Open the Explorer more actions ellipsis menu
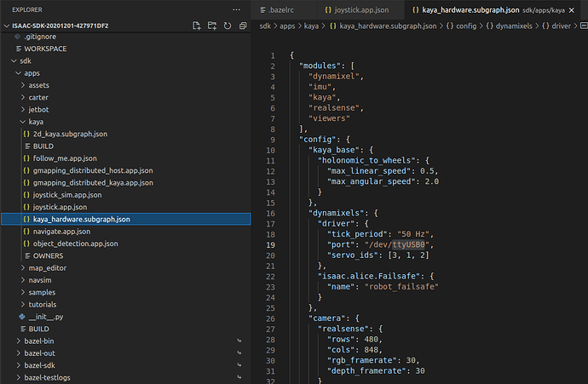The height and width of the screenshot is (384, 588). (236, 9)
